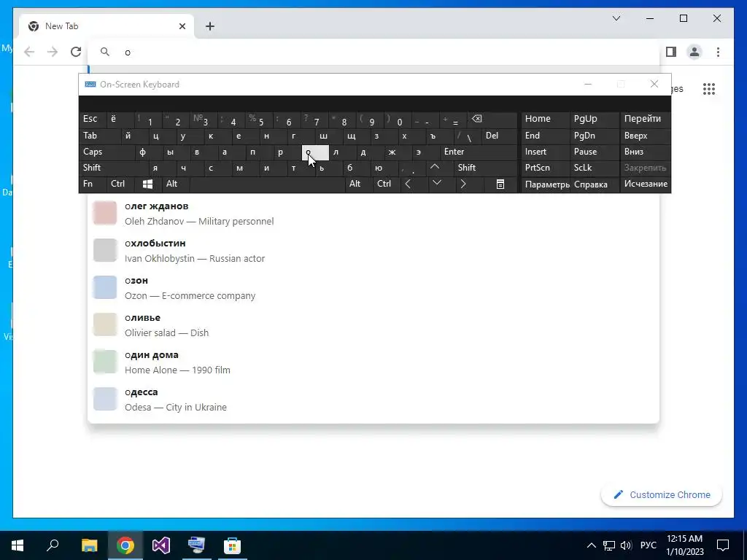Toggle Caps key on On-Screen Keyboard
Viewport: 747px width, 560px height.
[107, 152]
